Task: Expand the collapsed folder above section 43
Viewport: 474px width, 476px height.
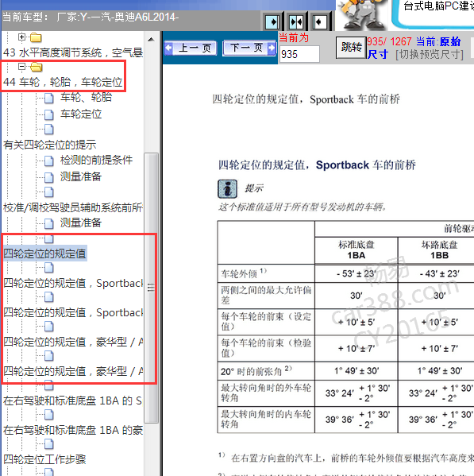Action: point(21,37)
